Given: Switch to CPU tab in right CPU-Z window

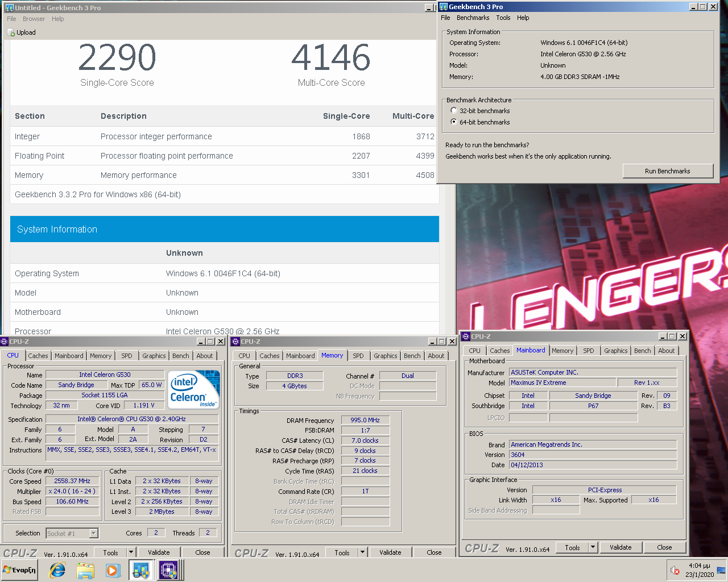Looking at the screenshot, I should coord(475,351).
